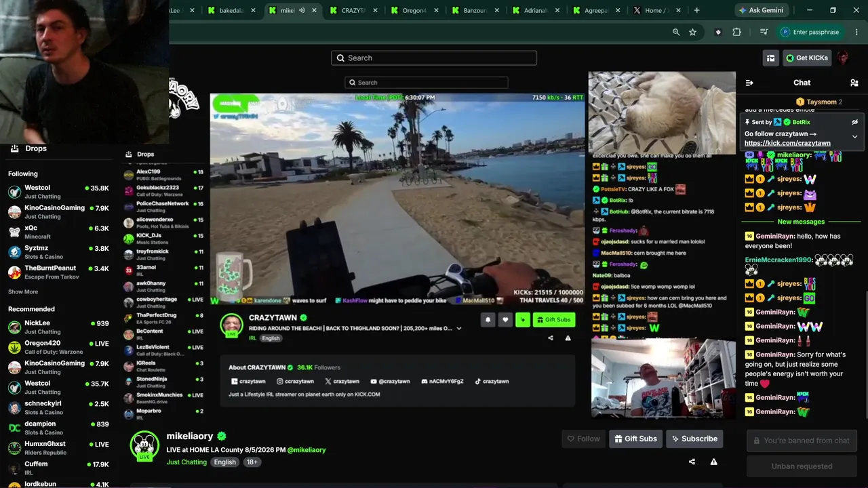Open NickLee channel in Recommended list
This screenshot has width=868, height=488.
click(x=58, y=327)
